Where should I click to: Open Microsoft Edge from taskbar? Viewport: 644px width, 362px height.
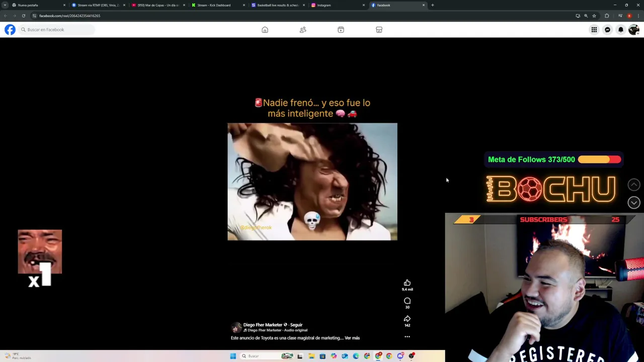point(356,356)
